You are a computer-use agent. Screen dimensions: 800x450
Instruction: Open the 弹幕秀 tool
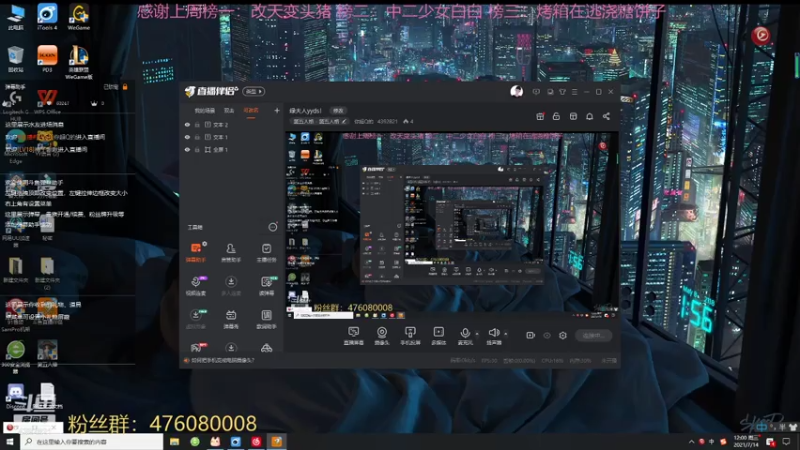click(x=231, y=319)
